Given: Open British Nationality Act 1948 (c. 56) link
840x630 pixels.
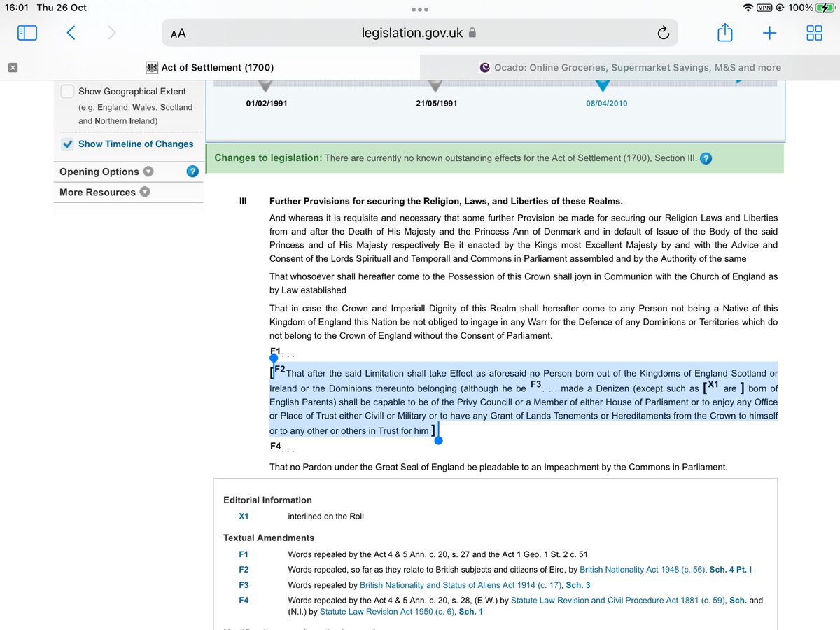Looking at the screenshot, I should coord(643,570).
